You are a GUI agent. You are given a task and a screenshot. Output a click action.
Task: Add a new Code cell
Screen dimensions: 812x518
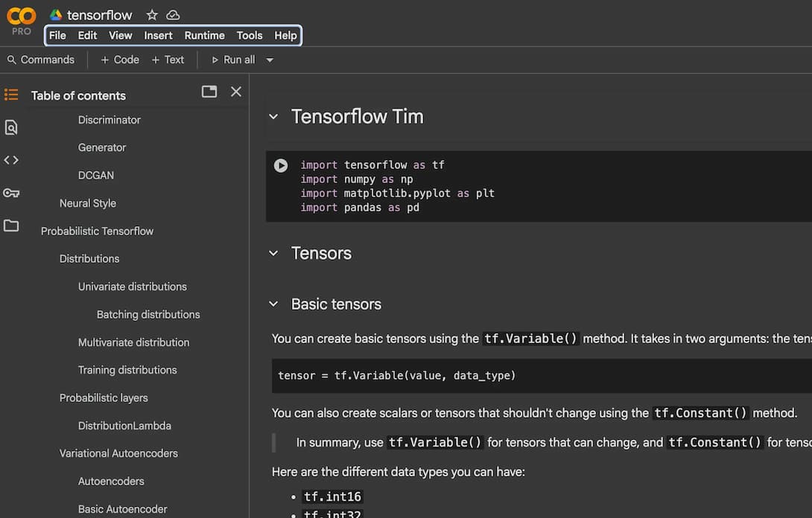point(120,60)
